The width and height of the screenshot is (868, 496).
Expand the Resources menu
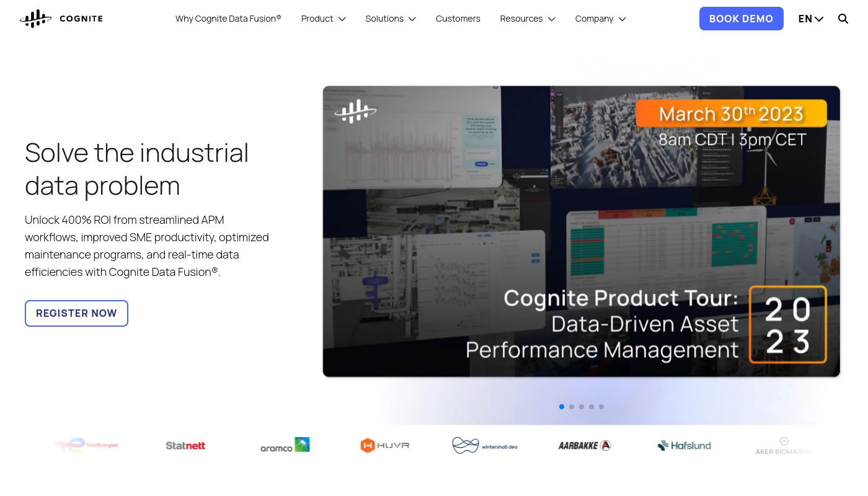pos(528,19)
